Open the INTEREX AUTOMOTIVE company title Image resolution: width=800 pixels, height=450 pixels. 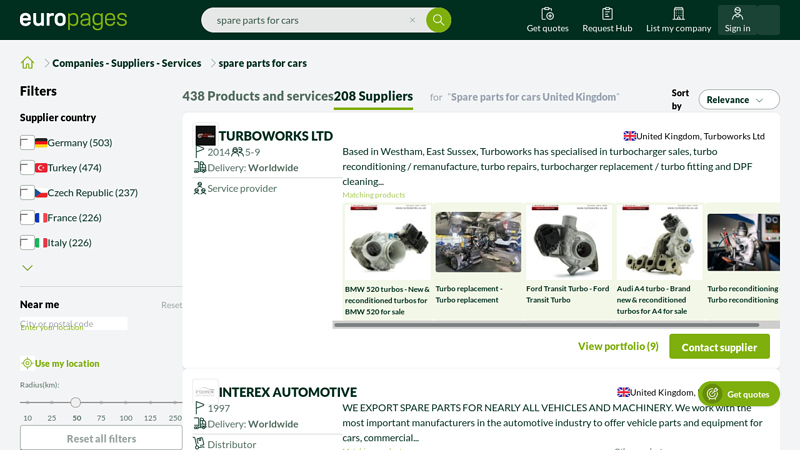click(288, 392)
